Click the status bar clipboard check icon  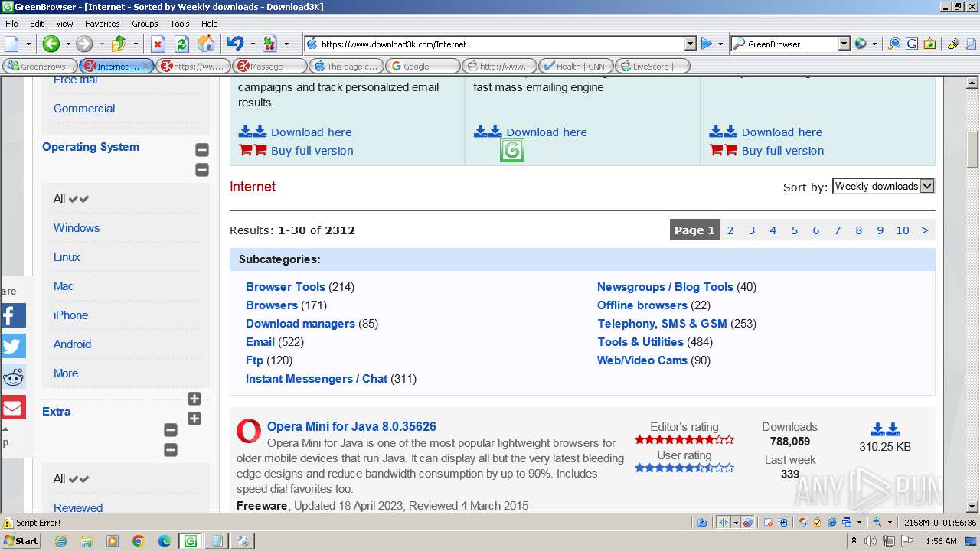tap(817, 523)
